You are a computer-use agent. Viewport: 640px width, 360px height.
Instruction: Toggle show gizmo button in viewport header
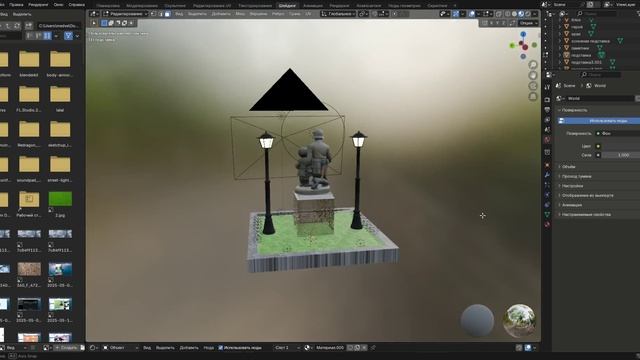pos(456,14)
